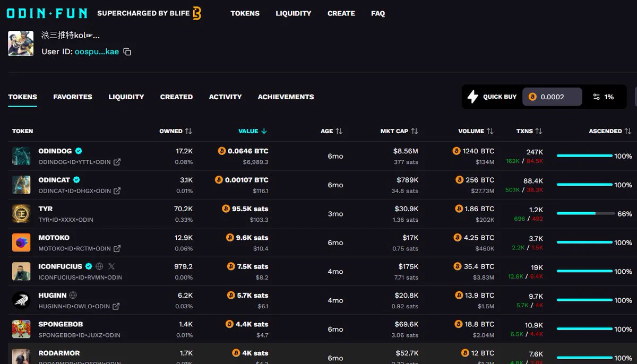
Task: Click the ODIN·FUN logo
Action: [47, 13]
